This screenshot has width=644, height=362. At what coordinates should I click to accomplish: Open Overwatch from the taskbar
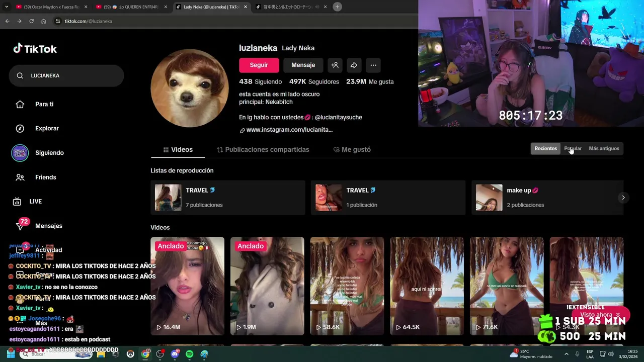[130, 354]
